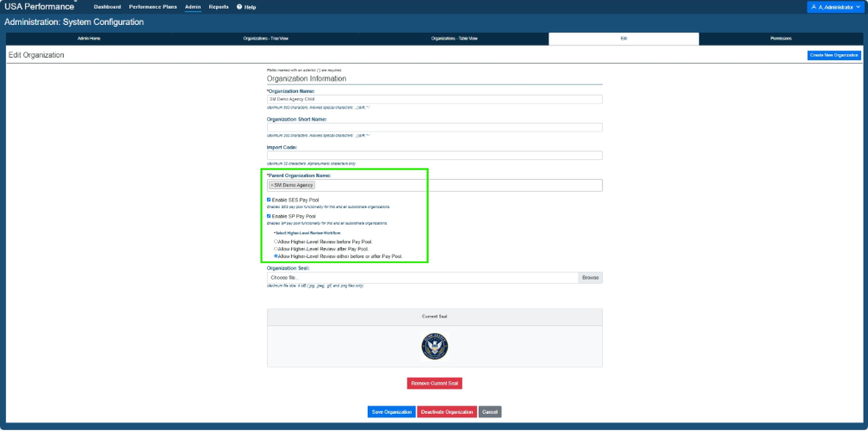The height and width of the screenshot is (431, 868).
Task: Uncheck the Enable SP Pay Pool checkbox
Action: (269, 216)
